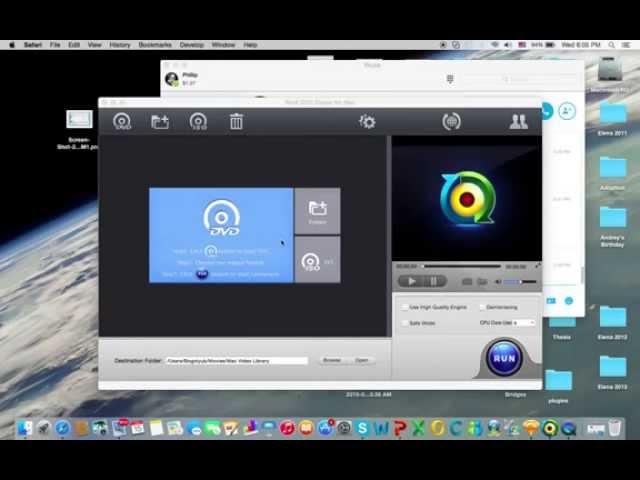
Task: Open the Bookmarks menu
Action: (155, 45)
